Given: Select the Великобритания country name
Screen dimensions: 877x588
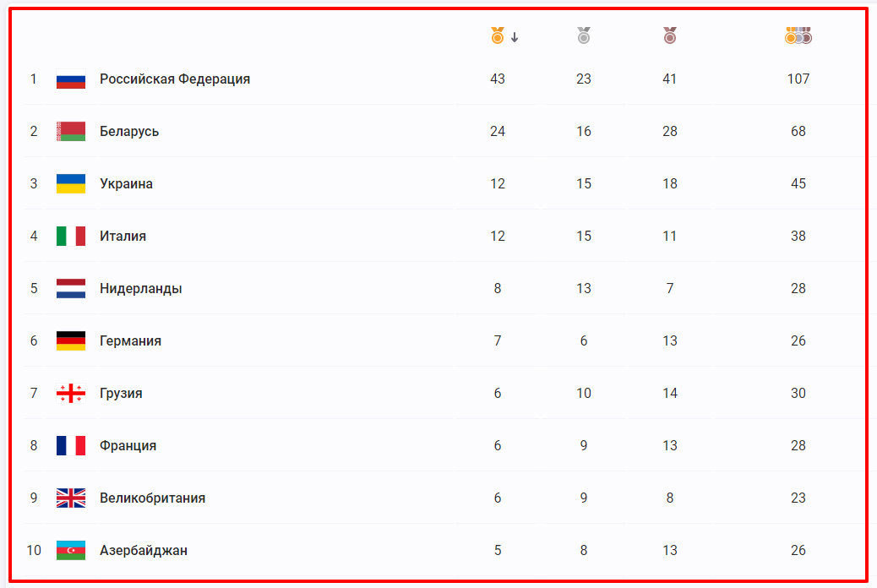Looking at the screenshot, I should pyautogui.click(x=152, y=498).
